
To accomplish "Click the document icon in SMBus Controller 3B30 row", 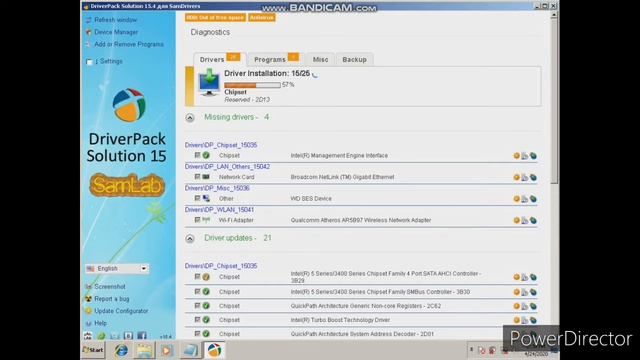I will [524, 292].
